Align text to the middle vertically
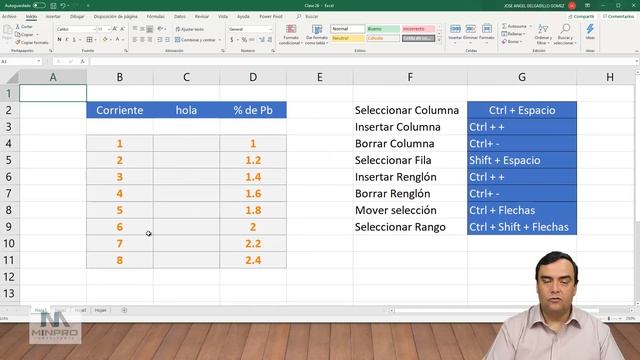This screenshot has height=360, width=640. click(142, 29)
